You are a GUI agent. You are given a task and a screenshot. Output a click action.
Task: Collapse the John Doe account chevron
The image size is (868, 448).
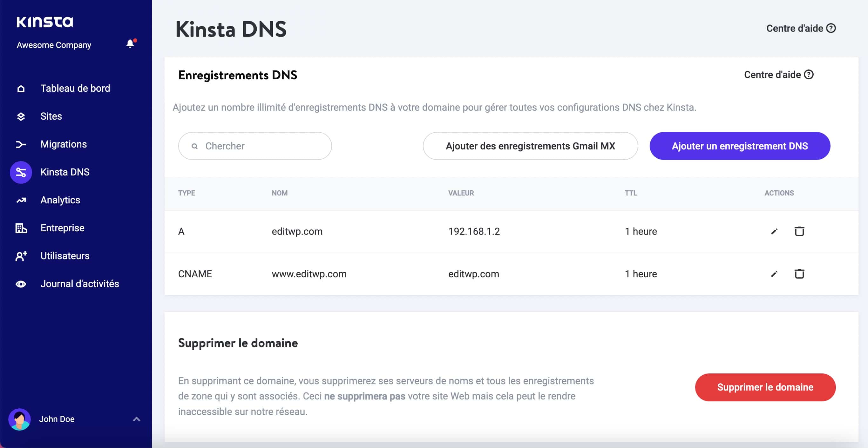137,419
